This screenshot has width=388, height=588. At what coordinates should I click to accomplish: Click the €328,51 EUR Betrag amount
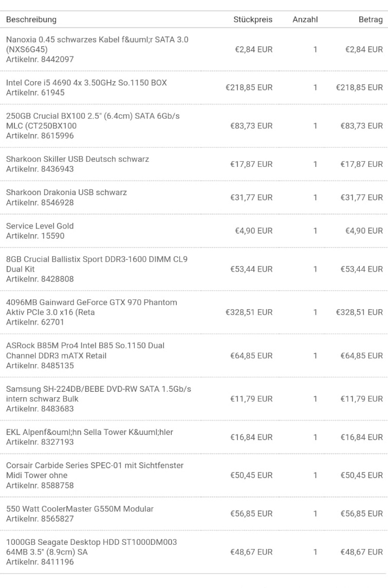point(359,312)
